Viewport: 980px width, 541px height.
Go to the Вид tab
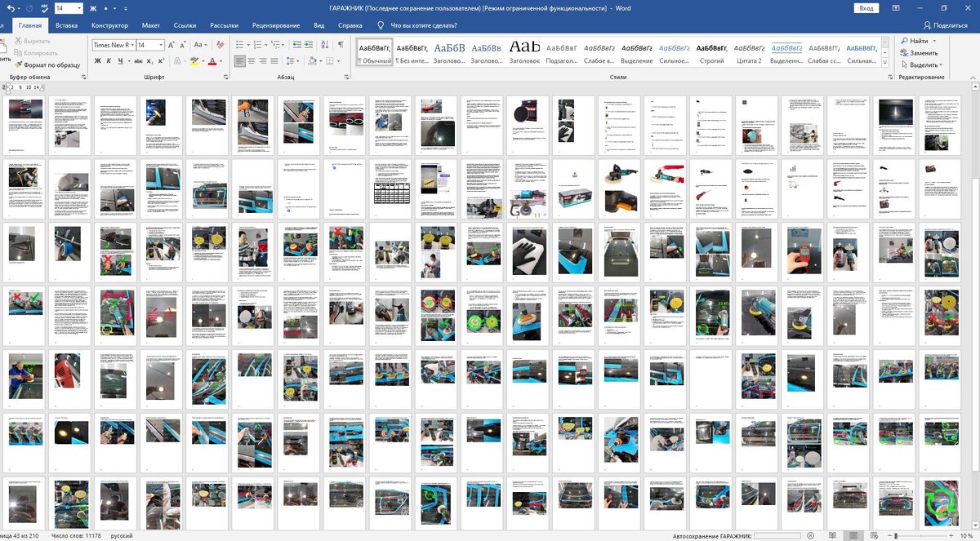319,25
